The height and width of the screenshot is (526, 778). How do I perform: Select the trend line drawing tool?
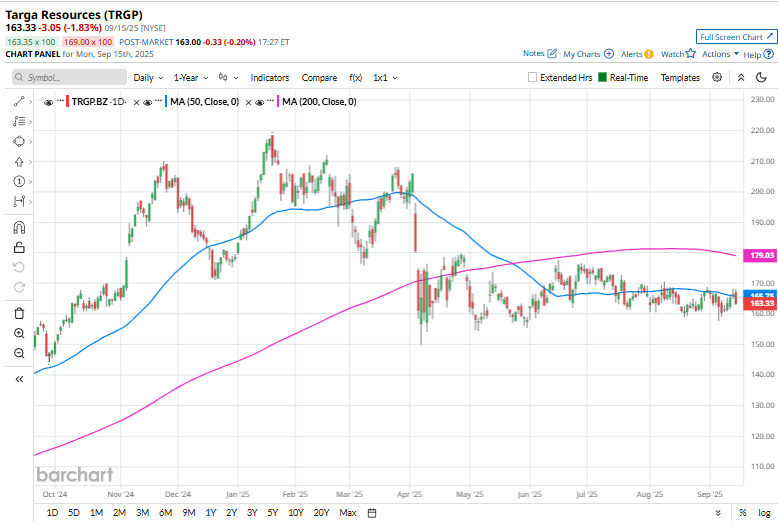pos(19,102)
